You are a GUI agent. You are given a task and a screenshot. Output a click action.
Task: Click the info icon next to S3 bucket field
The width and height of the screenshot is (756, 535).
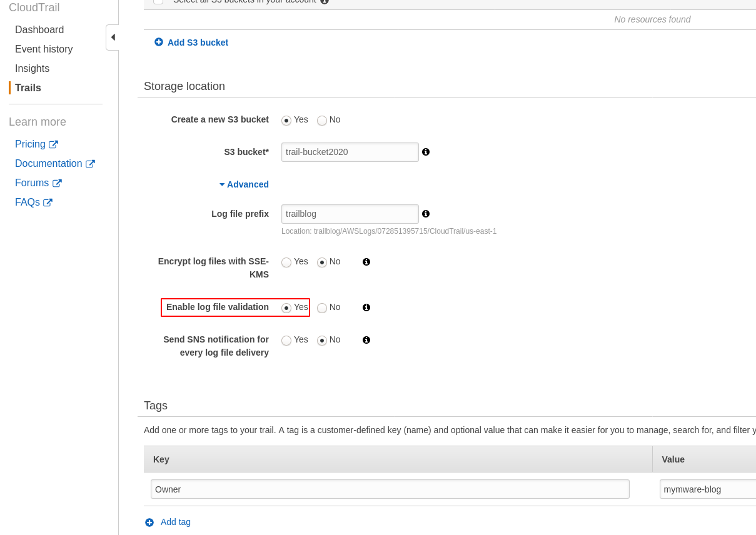pyautogui.click(x=426, y=152)
